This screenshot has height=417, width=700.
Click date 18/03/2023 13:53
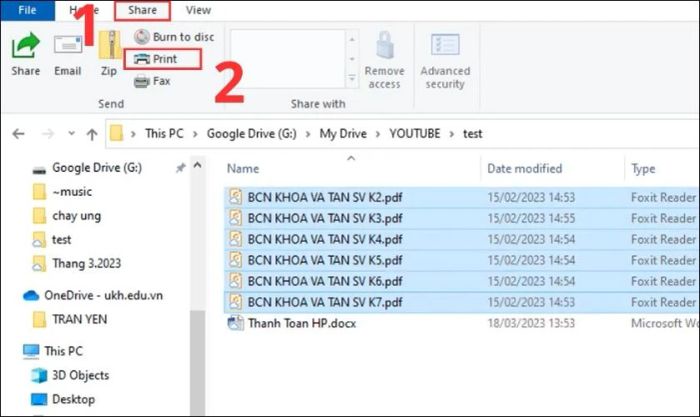pyautogui.click(x=531, y=323)
